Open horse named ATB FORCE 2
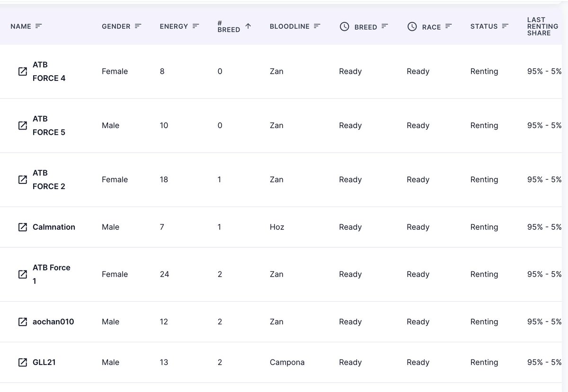This screenshot has height=392, width=568. coord(49,180)
